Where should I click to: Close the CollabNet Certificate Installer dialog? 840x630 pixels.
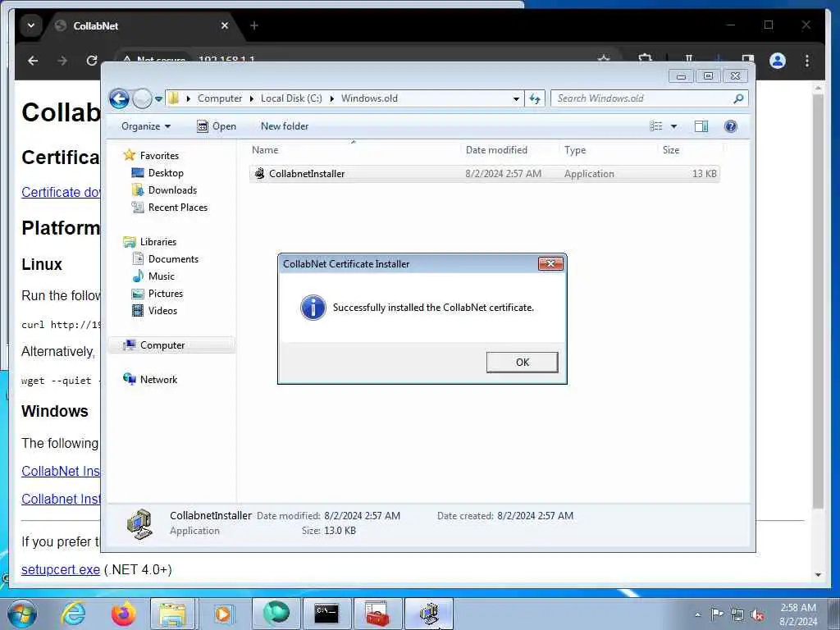(x=550, y=263)
